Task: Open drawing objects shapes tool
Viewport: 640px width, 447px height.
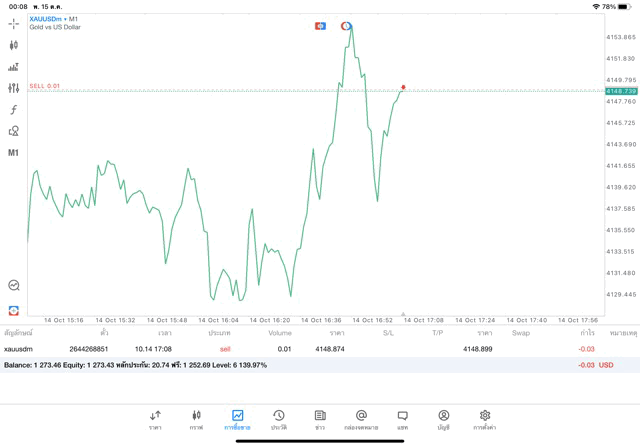Action: click(14, 131)
